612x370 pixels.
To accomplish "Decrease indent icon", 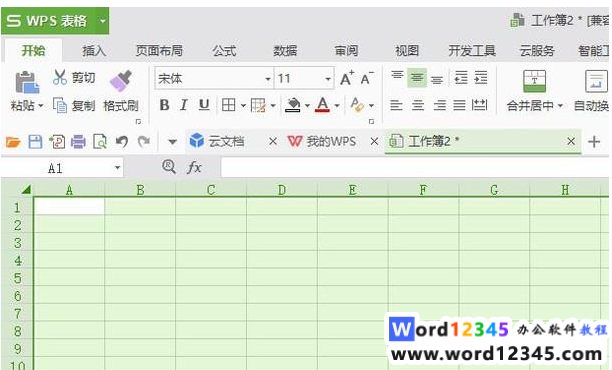I will click(x=461, y=78).
